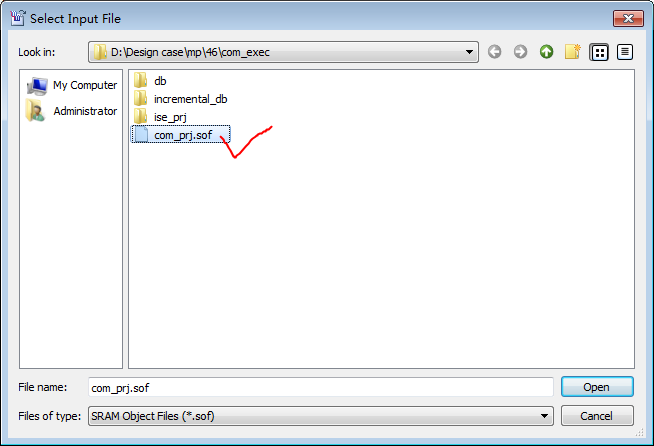This screenshot has height=446, width=654.
Task: Click the Forward navigation arrow icon
Action: coord(520,52)
